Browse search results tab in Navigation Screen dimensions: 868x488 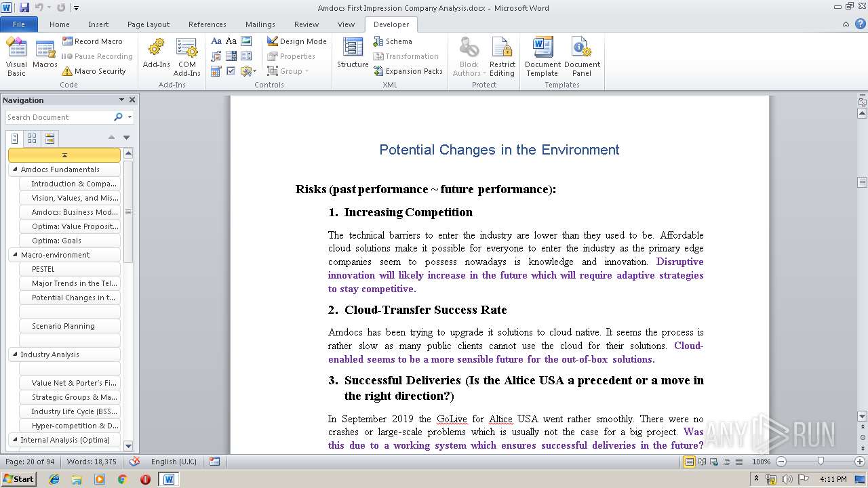tap(50, 138)
